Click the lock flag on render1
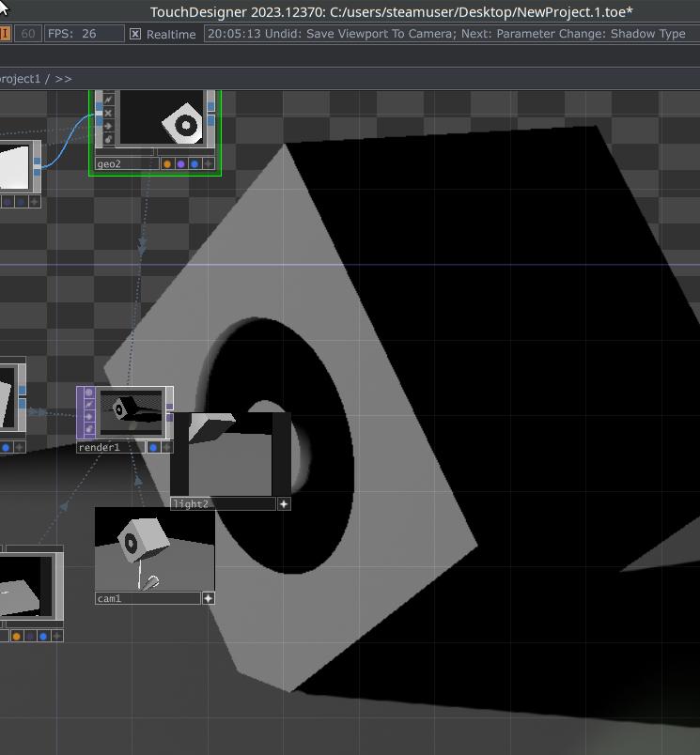 coord(89,428)
